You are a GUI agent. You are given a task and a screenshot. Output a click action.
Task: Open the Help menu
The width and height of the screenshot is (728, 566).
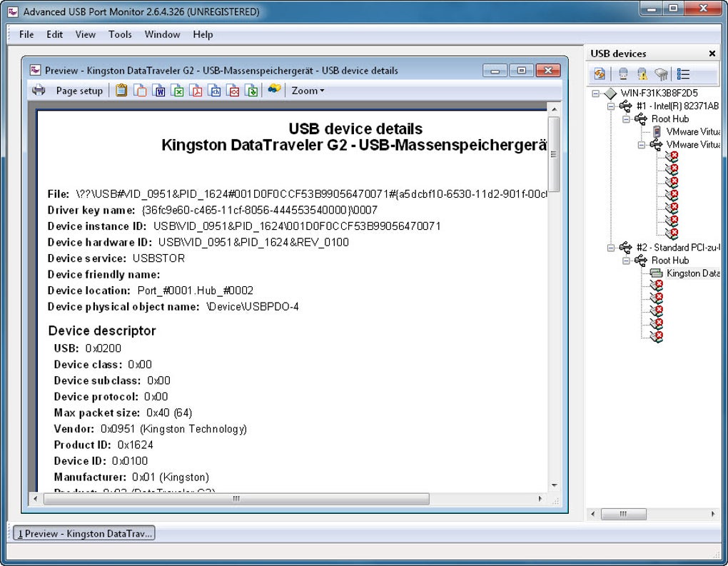[203, 34]
